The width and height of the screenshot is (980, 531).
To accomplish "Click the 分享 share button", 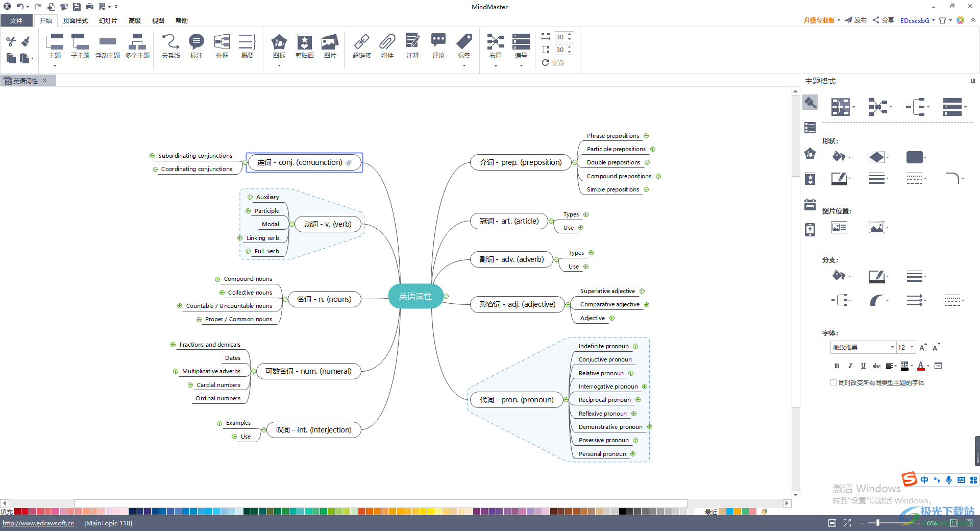I will point(884,20).
